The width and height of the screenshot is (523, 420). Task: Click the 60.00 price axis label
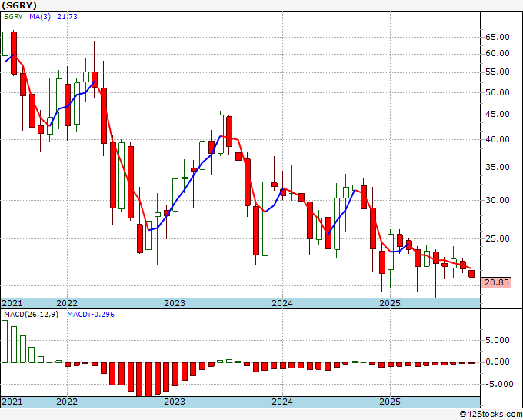pos(497,53)
